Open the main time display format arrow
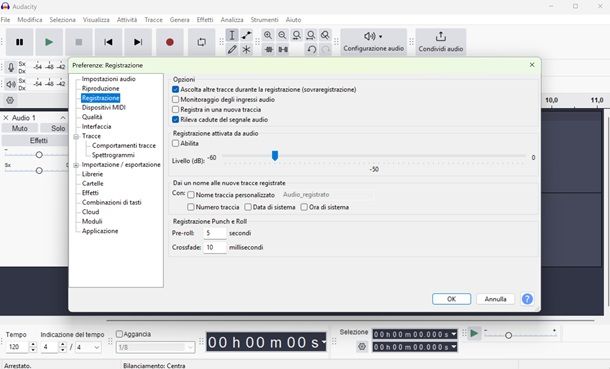Image resolution: width=610 pixels, height=369 pixels. (x=324, y=342)
